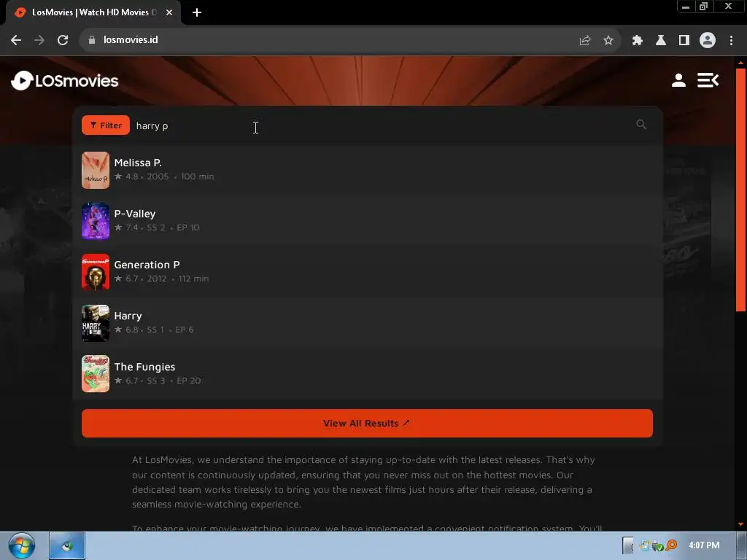
Task: Close the LosMovies tab
Action: pyautogui.click(x=169, y=12)
